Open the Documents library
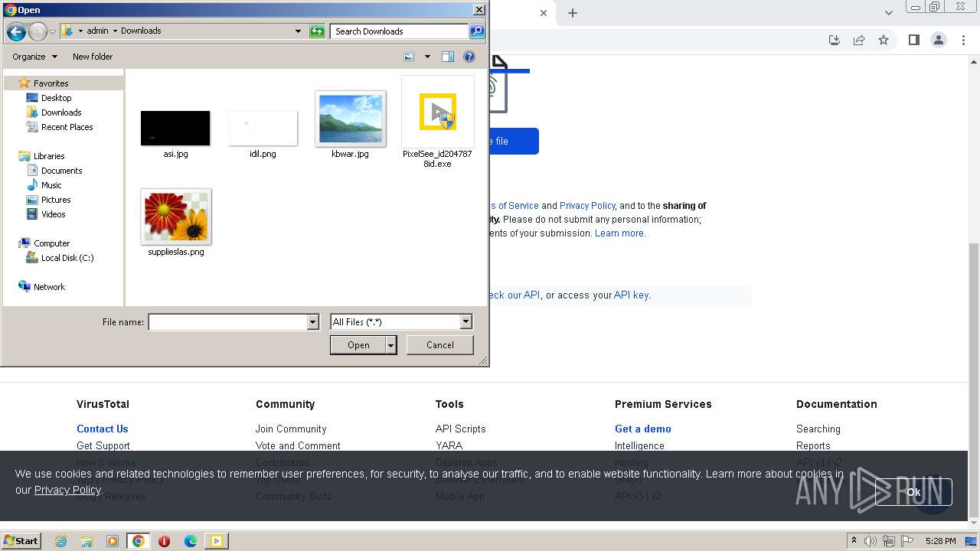 [x=61, y=171]
